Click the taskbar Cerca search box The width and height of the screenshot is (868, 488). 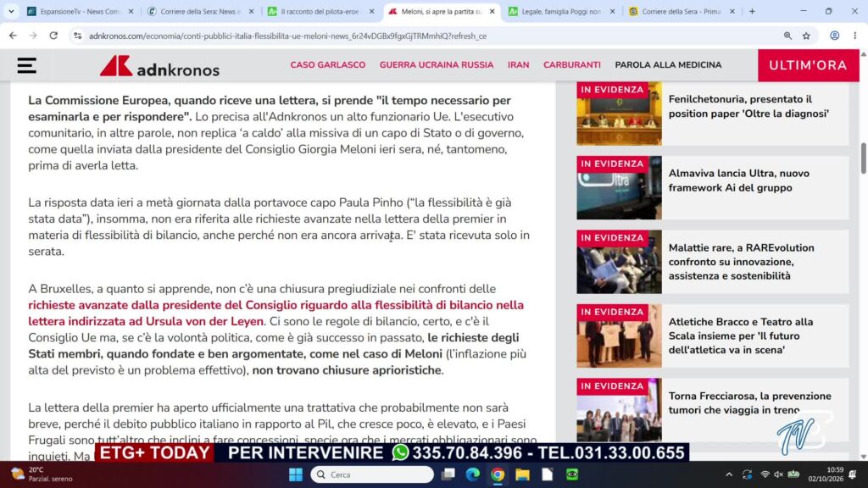[x=372, y=474]
